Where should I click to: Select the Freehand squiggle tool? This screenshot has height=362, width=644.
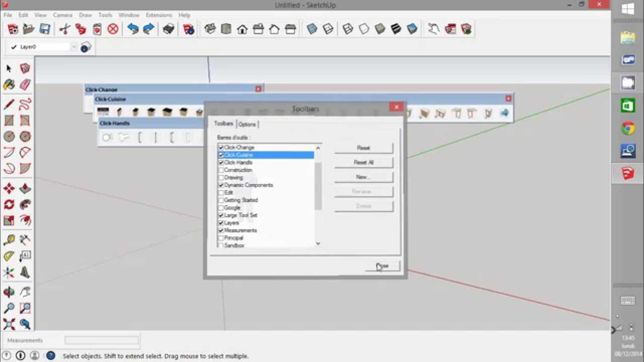point(25,105)
